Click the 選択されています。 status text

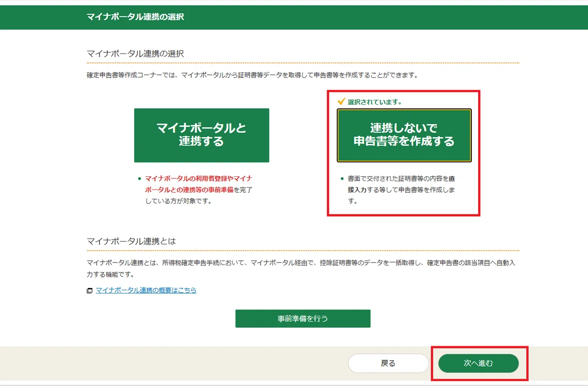375,102
